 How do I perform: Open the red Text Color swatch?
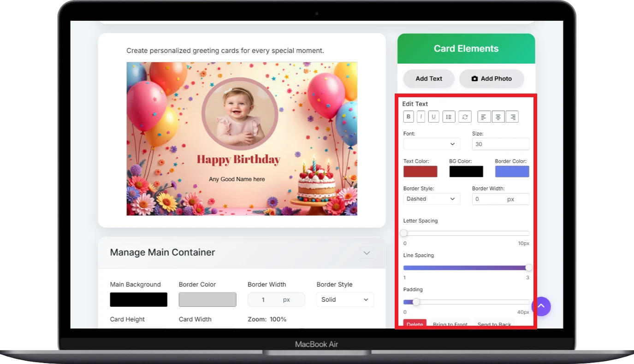(420, 171)
